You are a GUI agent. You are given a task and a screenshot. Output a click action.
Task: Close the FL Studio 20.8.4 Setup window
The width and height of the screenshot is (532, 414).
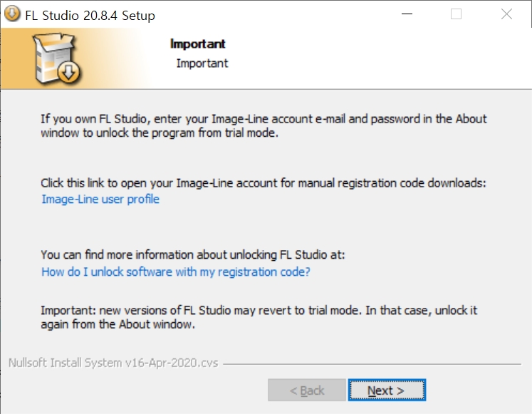[x=506, y=14]
